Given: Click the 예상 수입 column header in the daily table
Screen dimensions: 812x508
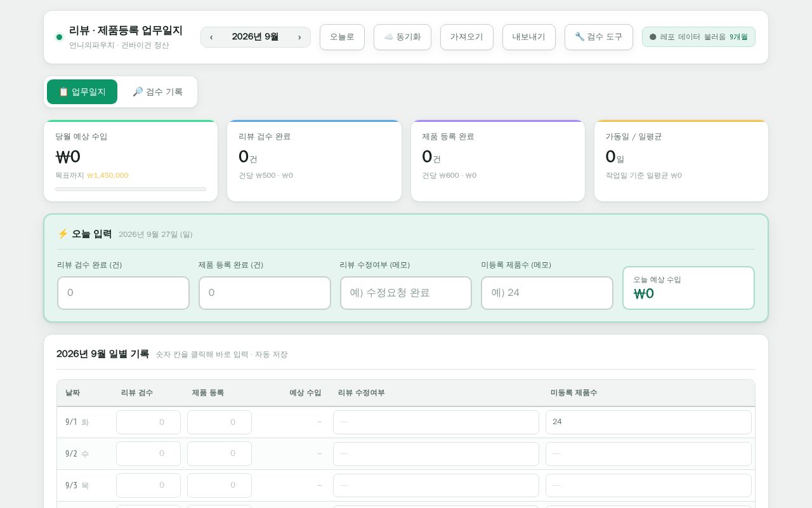Looking at the screenshot, I should [x=305, y=393].
